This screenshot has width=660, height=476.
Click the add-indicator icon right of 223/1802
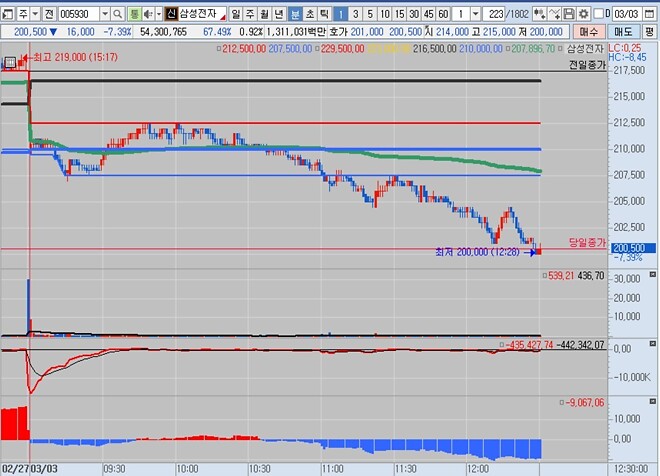pos(541,14)
